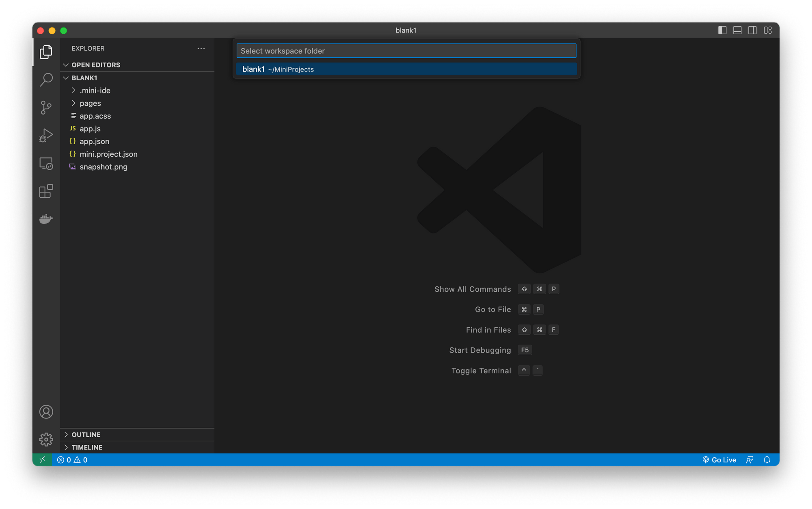The height and width of the screenshot is (509, 812).
Task: Open the Search view icon
Action: (46, 80)
